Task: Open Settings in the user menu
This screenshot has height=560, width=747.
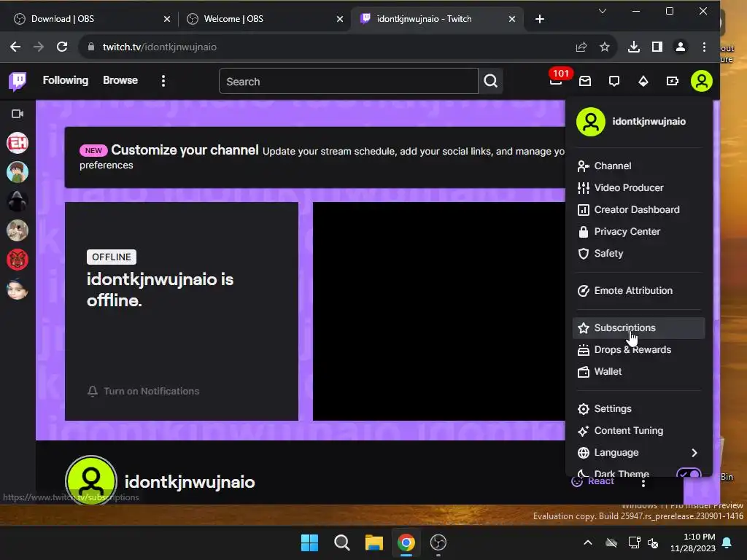Action: (638, 408)
